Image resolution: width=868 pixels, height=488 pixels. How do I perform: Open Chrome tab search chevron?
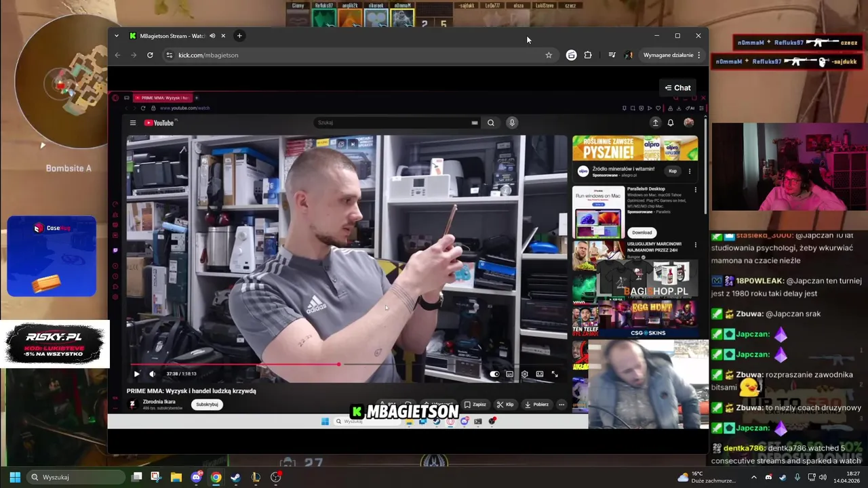coord(117,36)
